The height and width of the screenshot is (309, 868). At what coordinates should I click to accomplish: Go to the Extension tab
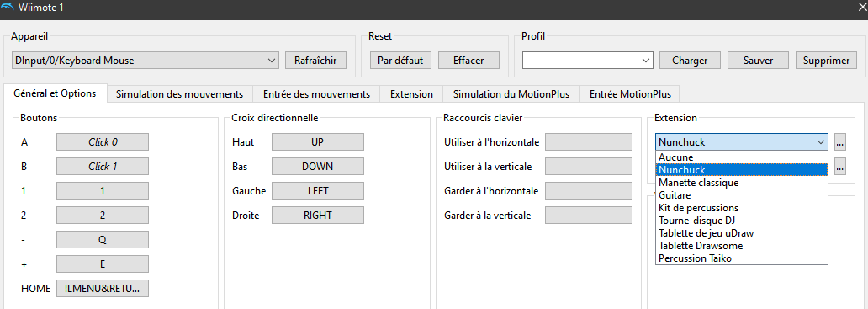tap(411, 94)
